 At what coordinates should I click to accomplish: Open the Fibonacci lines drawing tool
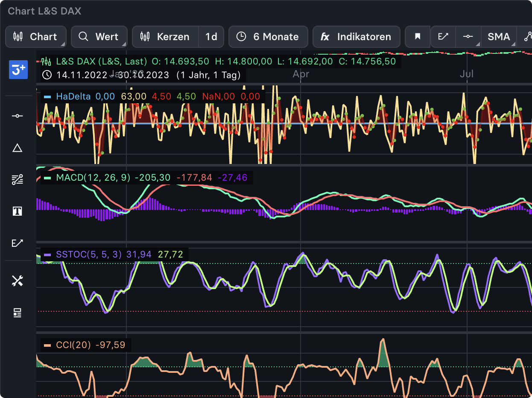pos(17,180)
